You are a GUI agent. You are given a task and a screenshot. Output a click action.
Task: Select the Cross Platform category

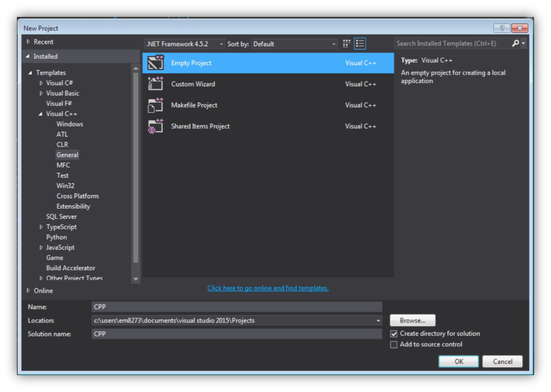pyautogui.click(x=77, y=196)
